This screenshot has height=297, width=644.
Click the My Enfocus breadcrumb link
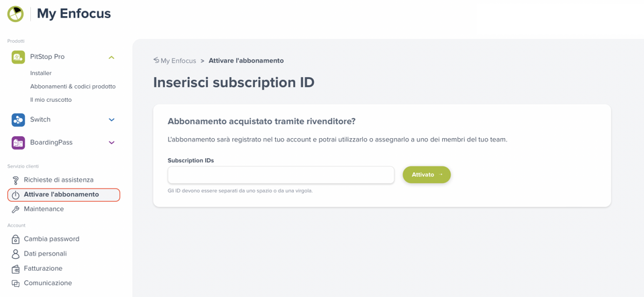point(178,61)
